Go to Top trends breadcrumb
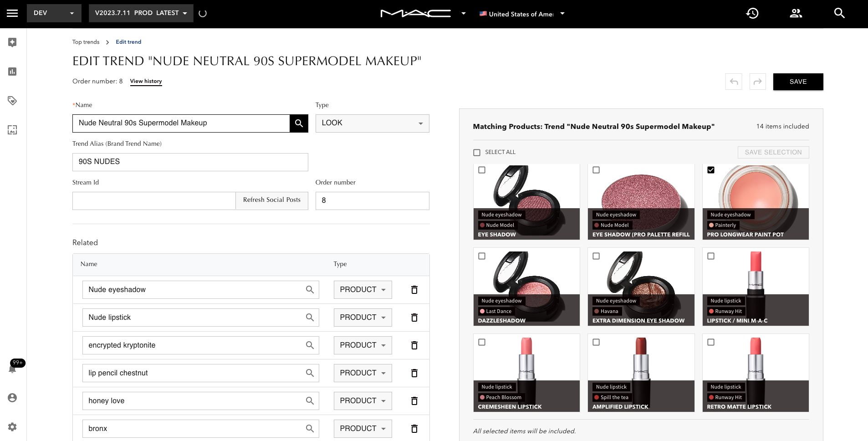This screenshot has width=868, height=441. (x=86, y=42)
